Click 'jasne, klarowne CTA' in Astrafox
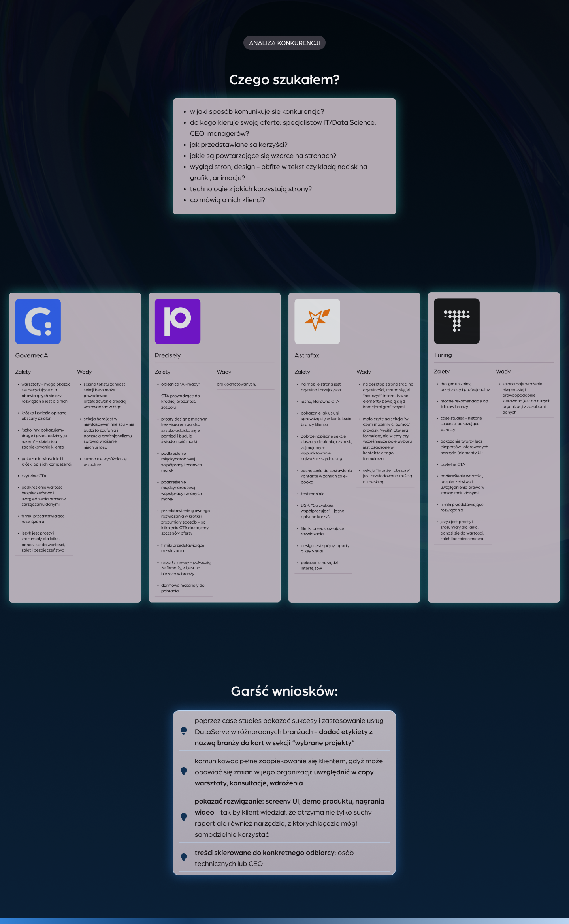This screenshot has height=924, width=569. click(320, 402)
